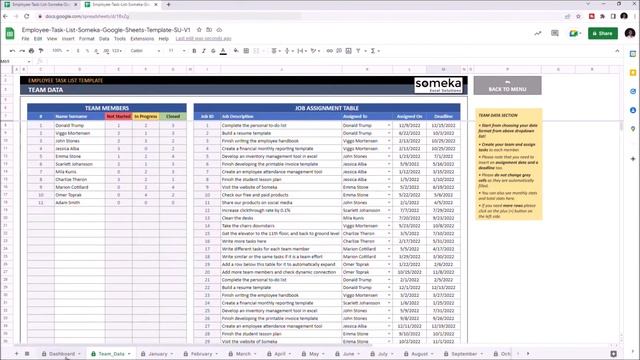Increase decimal places
This screenshot has width=640, height=360.
coord(106,51)
